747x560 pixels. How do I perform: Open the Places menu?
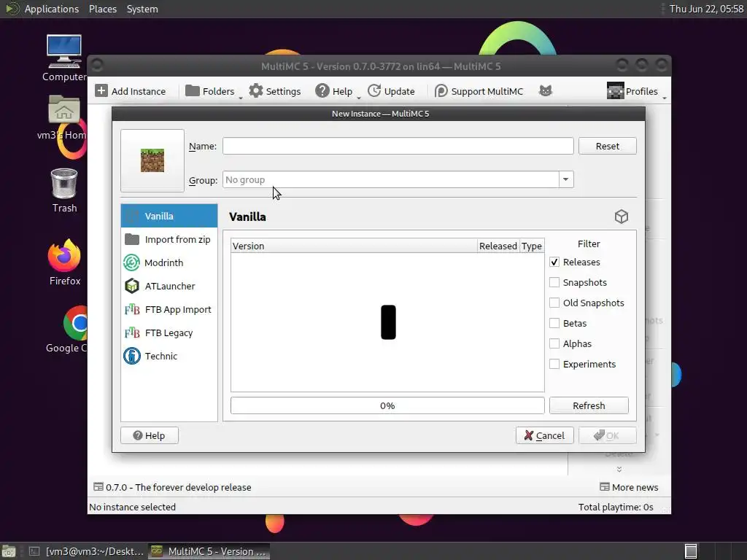[103, 9]
